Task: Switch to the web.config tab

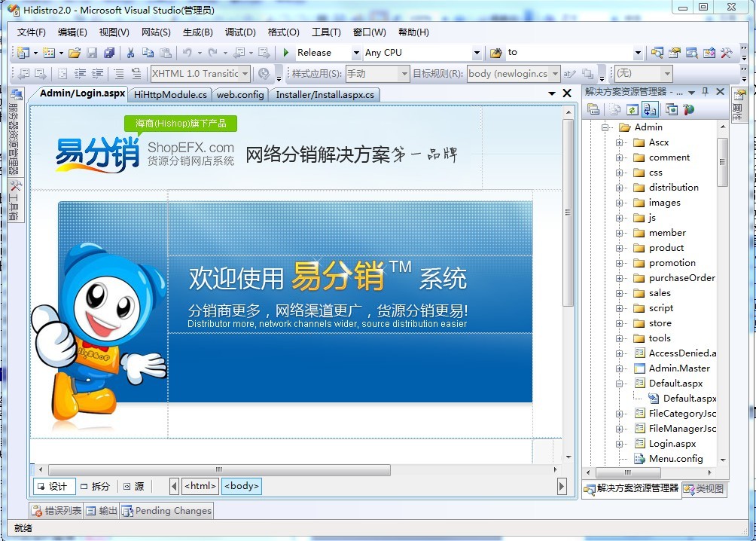Action: pyautogui.click(x=240, y=95)
